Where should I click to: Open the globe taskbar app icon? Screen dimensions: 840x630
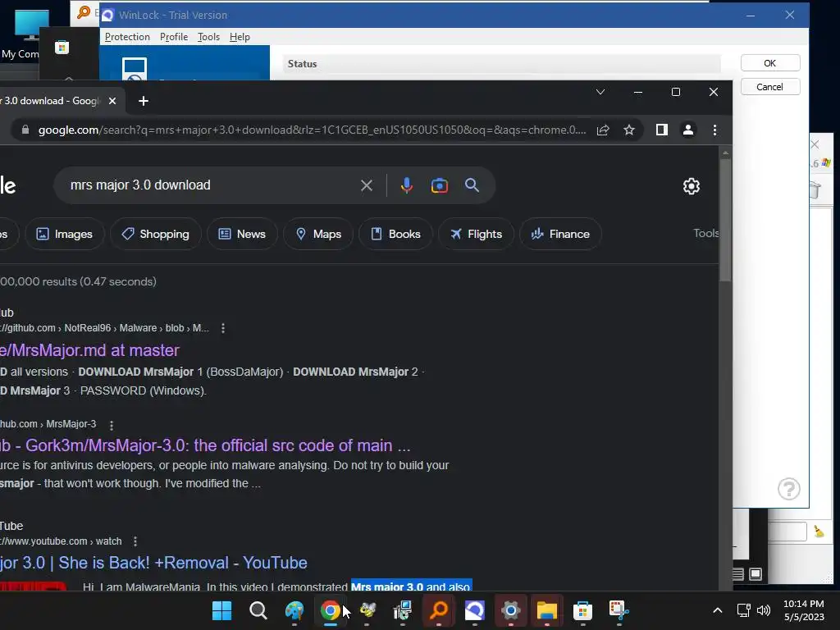(294, 610)
